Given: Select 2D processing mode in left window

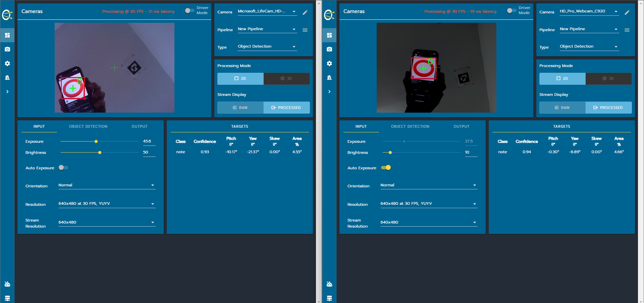Looking at the screenshot, I should [240, 78].
